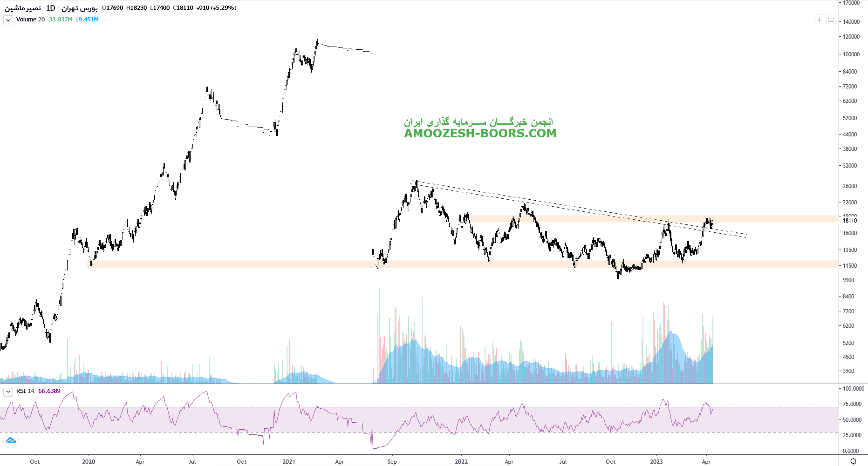
Task: Click the AMOOZESH-BOORS.COM watermark text
Action: pyautogui.click(x=480, y=134)
